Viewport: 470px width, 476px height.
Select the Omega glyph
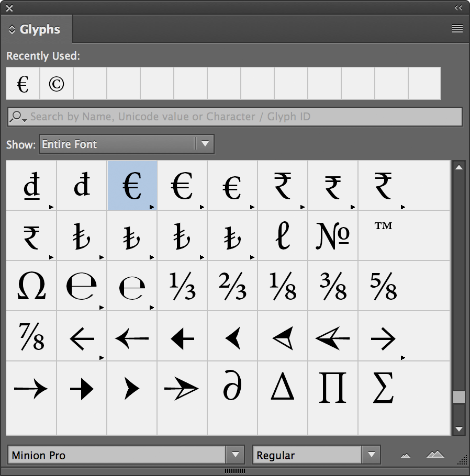[x=31, y=286]
